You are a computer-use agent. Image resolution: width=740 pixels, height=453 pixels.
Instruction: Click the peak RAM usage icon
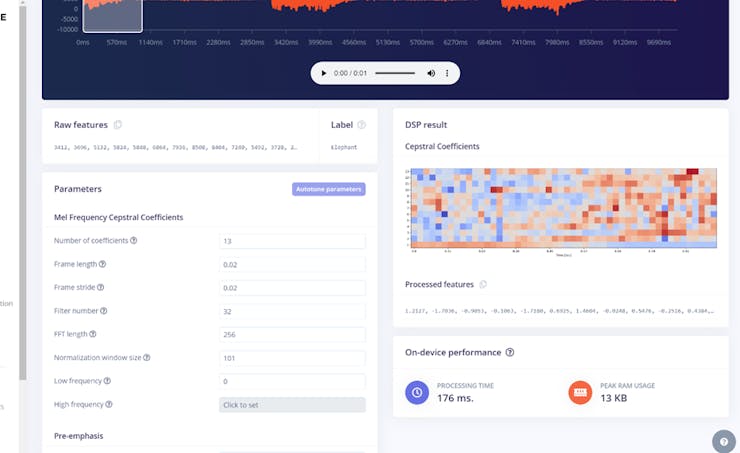point(580,393)
